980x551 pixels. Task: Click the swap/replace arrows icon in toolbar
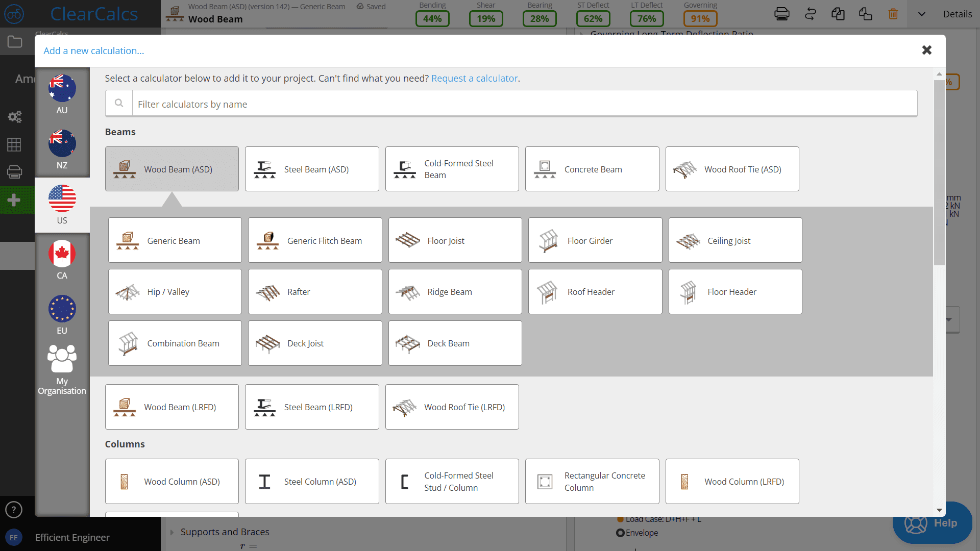(810, 14)
